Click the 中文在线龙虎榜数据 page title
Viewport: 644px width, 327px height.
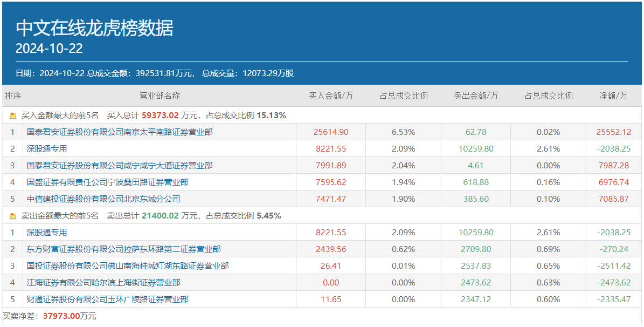coord(95,28)
